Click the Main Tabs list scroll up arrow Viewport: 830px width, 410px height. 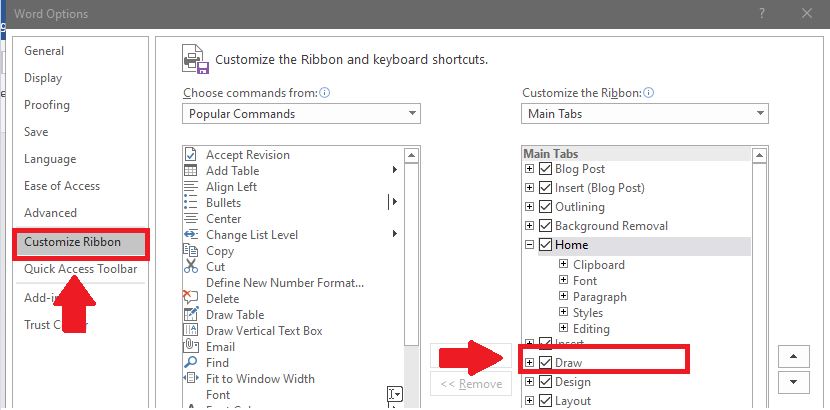760,156
